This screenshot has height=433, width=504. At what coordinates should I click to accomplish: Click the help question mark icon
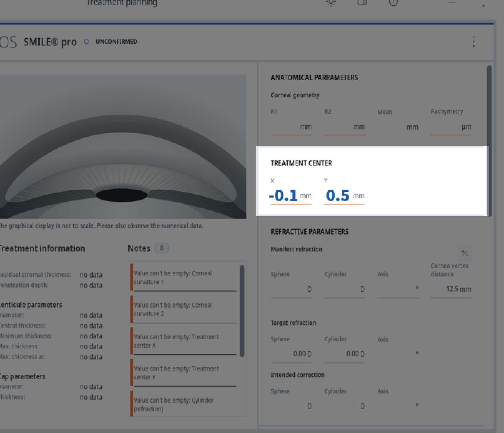pos(393,3)
